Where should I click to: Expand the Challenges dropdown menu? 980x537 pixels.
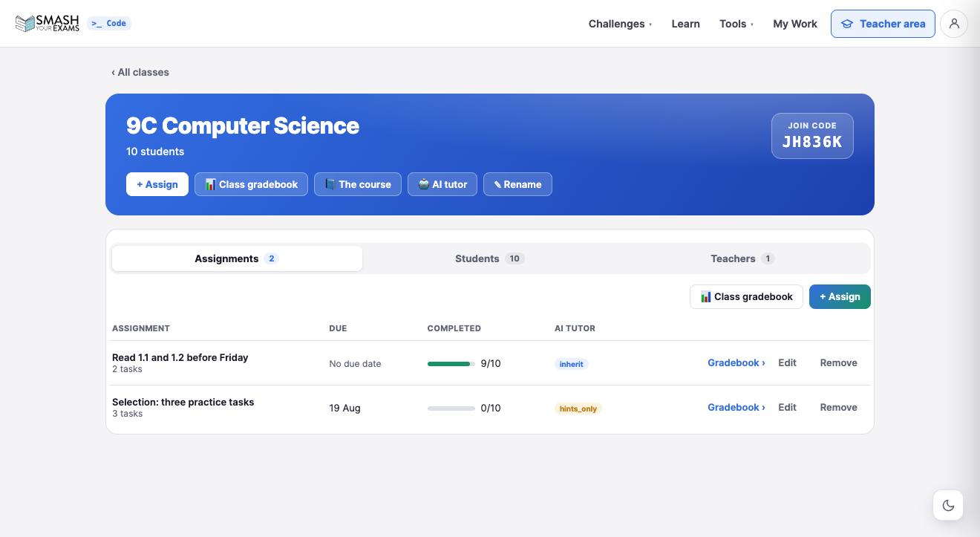pyautogui.click(x=620, y=24)
